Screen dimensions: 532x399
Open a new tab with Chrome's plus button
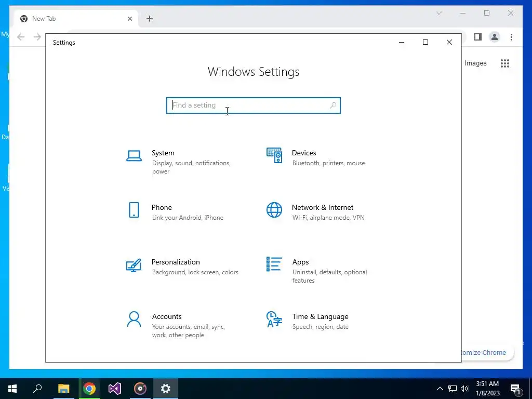[150, 19]
